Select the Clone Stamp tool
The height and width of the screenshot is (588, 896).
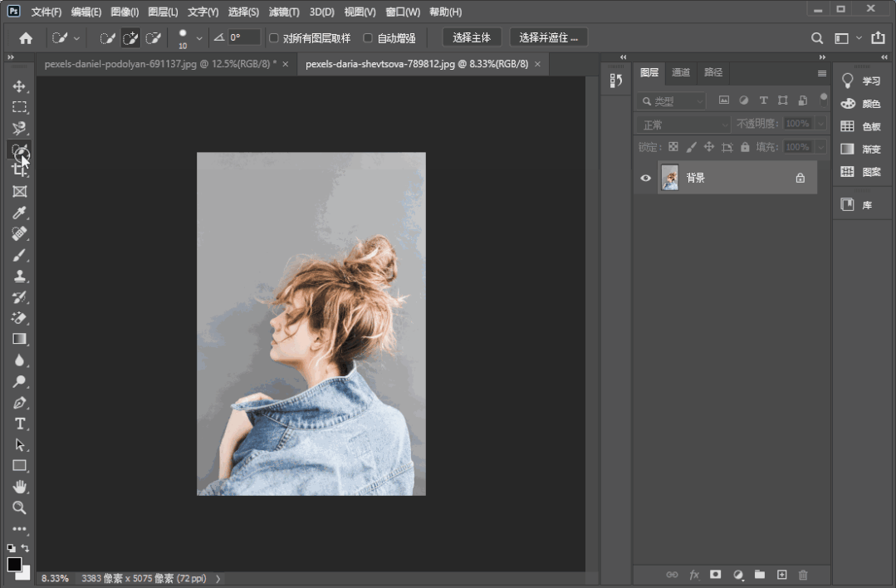19,277
